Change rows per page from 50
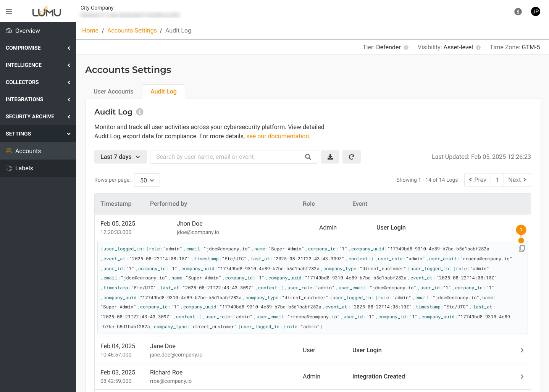 [x=147, y=180]
